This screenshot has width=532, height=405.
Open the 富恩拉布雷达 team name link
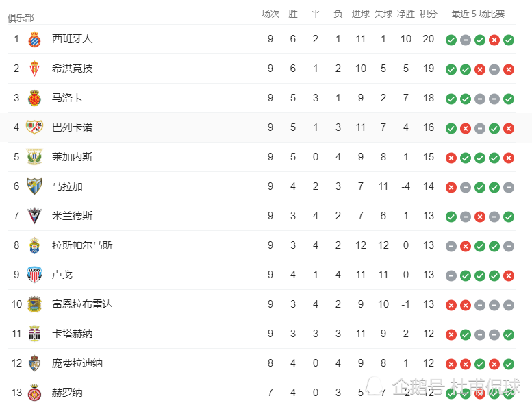click(x=82, y=304)
